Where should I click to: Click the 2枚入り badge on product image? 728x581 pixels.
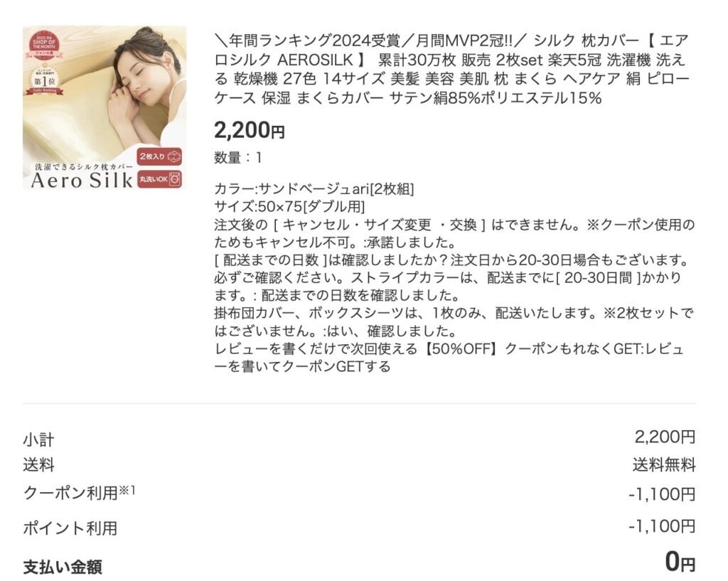159,156
